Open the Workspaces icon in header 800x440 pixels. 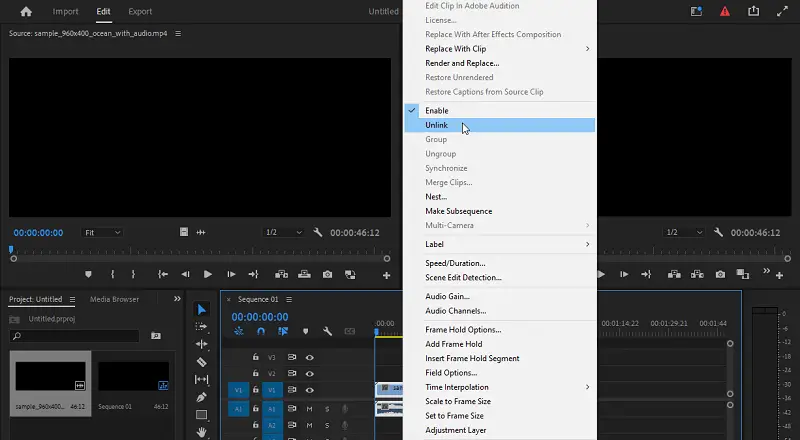click(x=696, y=11)
